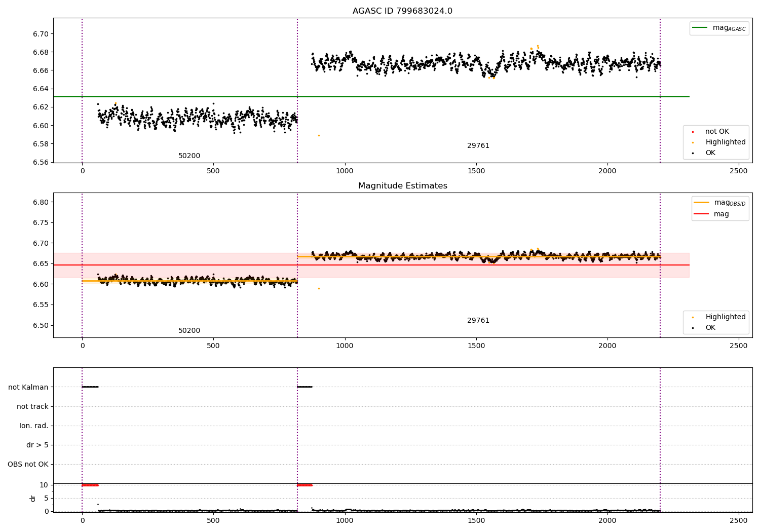The image size is (760, 532).
Task: Click the 6.56 y-tick in top plot
Action: point(41,162)
